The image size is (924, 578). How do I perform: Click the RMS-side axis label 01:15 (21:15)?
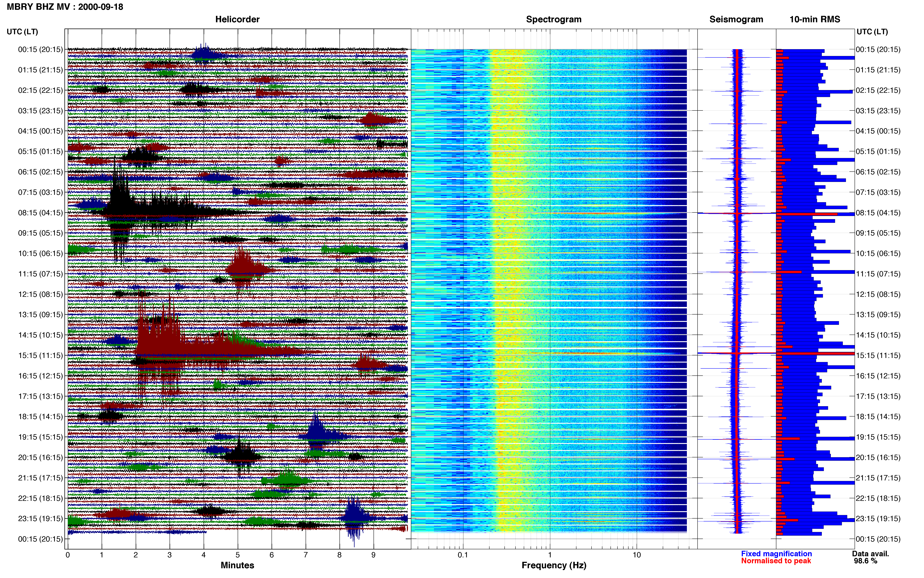click(x=878, y=70)
